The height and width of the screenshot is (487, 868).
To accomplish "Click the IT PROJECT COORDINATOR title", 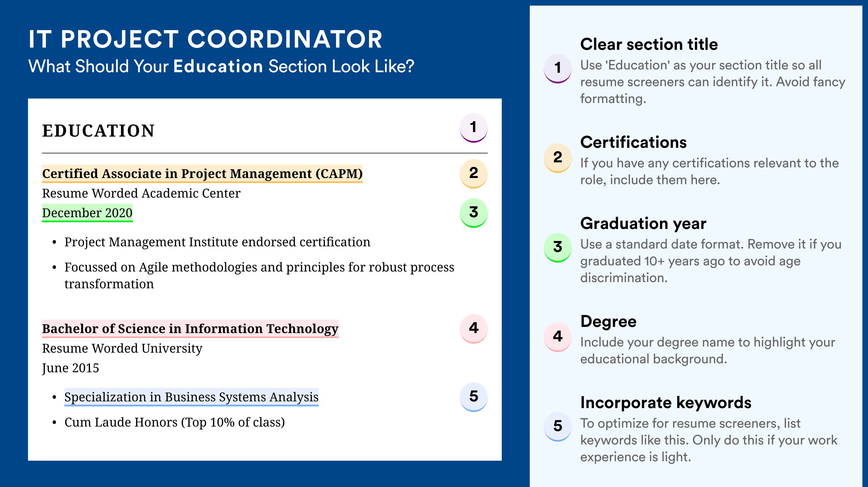I will 205,39.
